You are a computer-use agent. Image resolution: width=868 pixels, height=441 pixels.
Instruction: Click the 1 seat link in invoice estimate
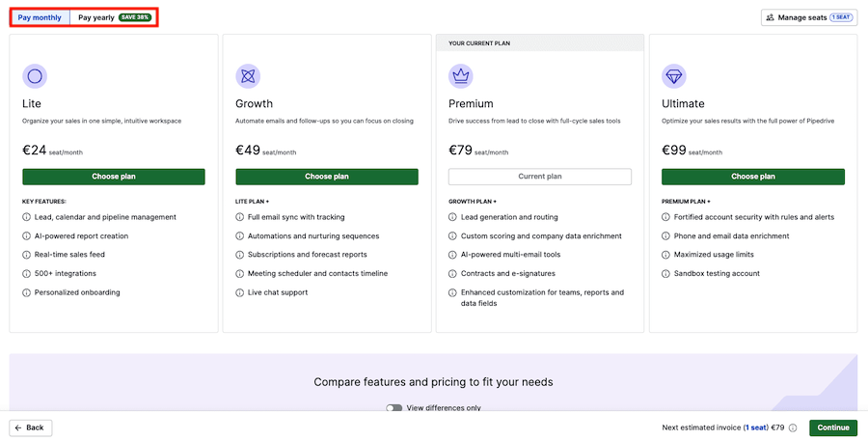756,427
